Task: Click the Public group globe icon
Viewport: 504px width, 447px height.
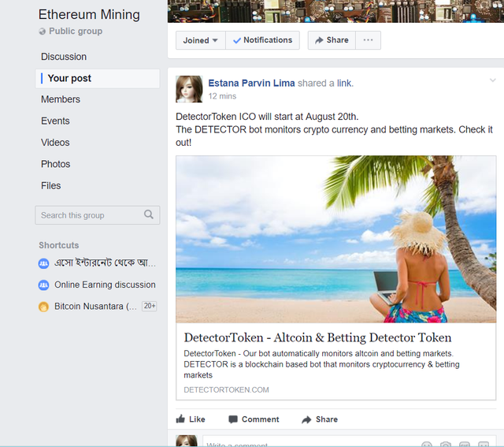Action: click(42, 32)
